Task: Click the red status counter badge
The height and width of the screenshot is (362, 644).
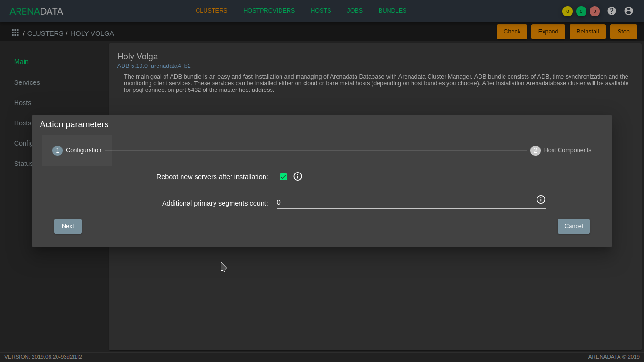Action: click(594, 11)
